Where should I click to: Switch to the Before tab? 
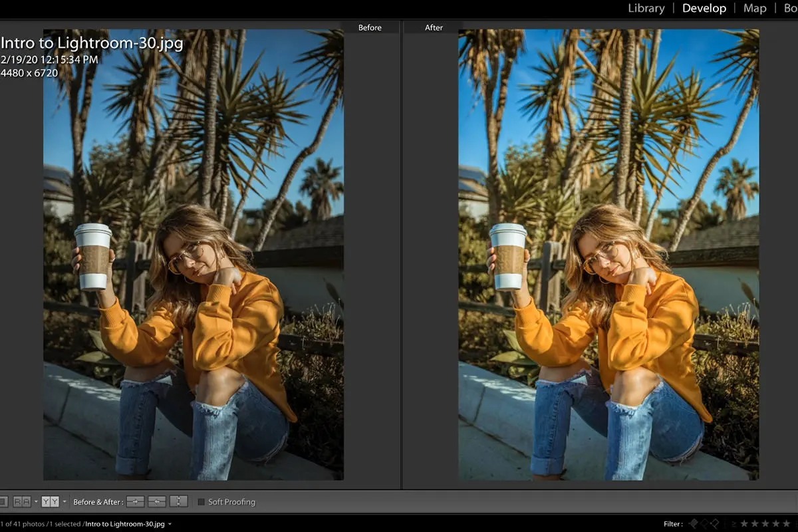(x=370, y=27)
